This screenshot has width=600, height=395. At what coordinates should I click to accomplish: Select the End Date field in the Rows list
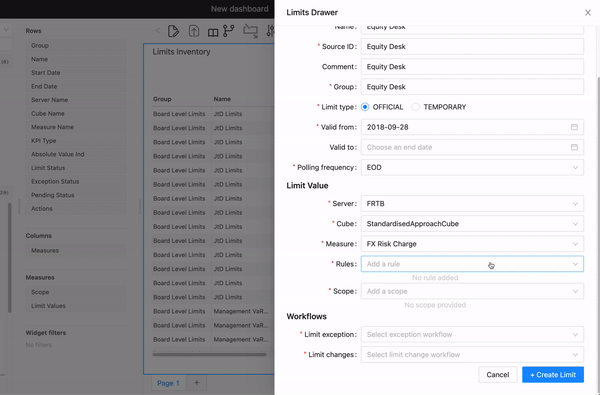coord(76,87)
